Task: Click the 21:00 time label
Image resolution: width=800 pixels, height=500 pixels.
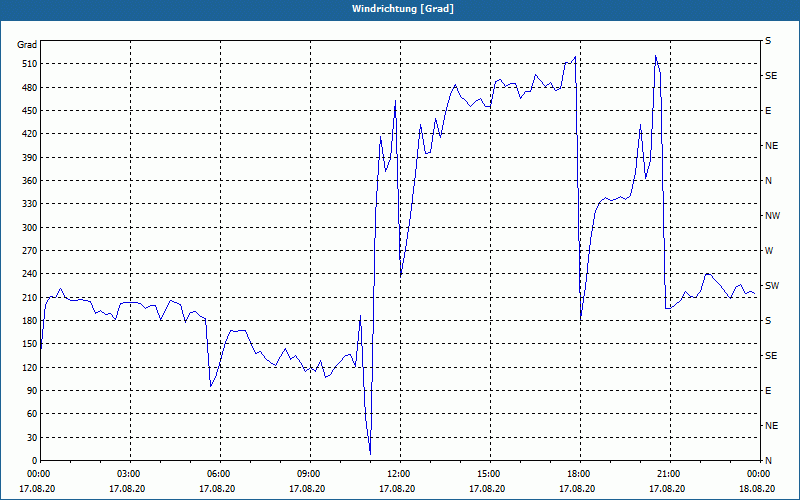Action: [x=670, y=474]
